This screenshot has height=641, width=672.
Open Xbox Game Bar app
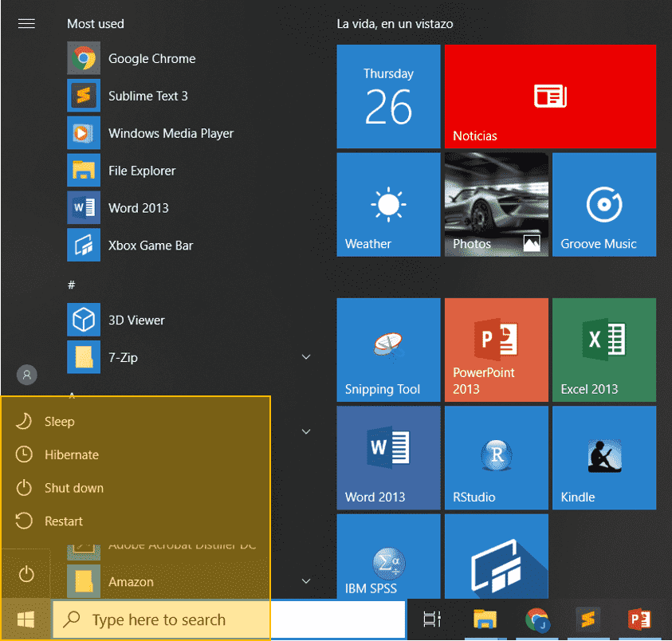click(x=150, y=246)
